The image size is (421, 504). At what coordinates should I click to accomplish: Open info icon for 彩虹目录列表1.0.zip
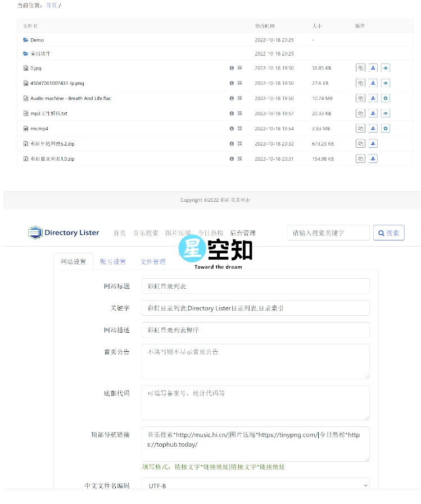click(x=232, y=158)
